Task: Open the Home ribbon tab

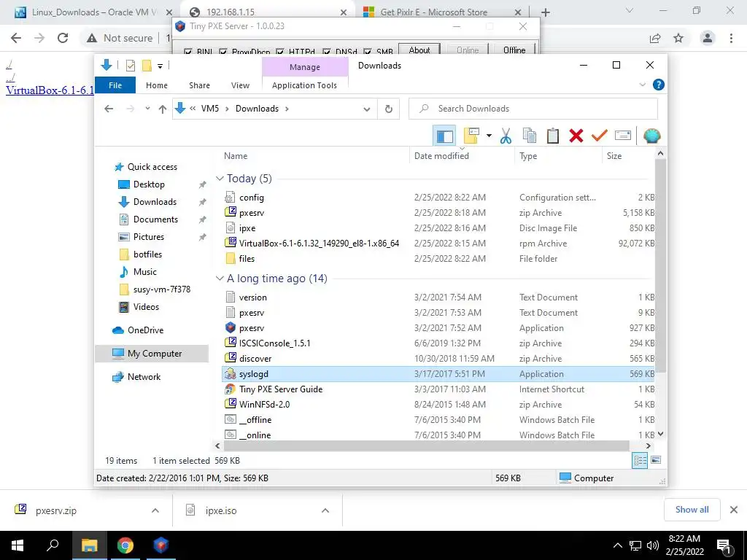Action: tap(157, 85)
